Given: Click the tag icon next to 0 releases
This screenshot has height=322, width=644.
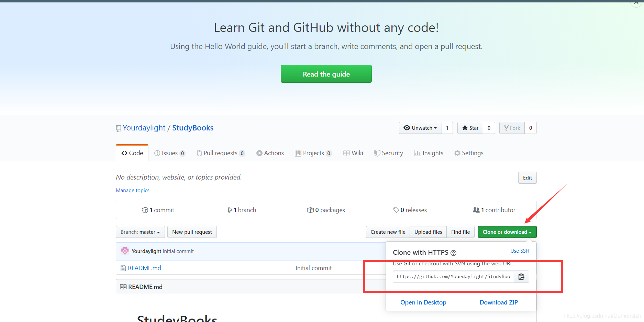Looking at the screenshot, I should click(396, 210).
